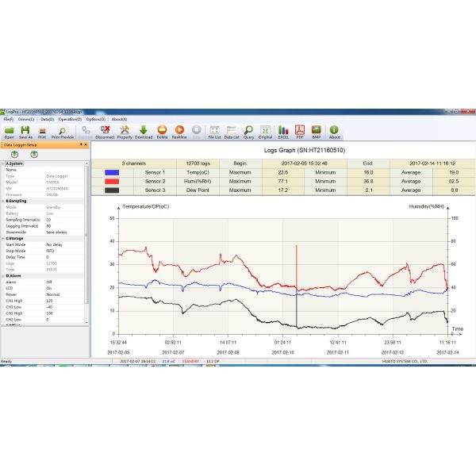The width and height of the screenshot is (476, 476).
Task: Export report with the PDF icon
Action: (300, 132)
